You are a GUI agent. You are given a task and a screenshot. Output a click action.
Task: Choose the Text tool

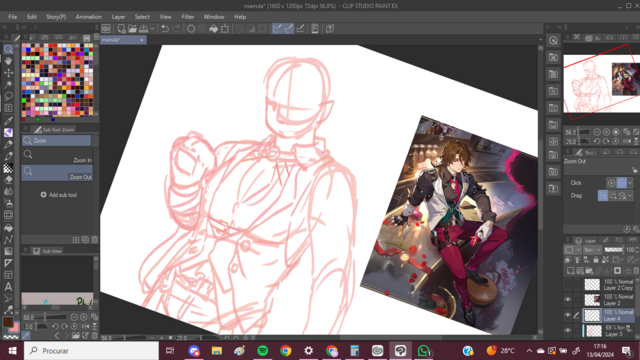(8, 287)
